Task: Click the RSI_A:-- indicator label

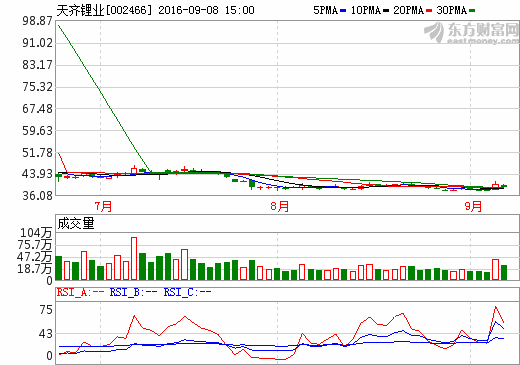Action: tap(80, 292)
